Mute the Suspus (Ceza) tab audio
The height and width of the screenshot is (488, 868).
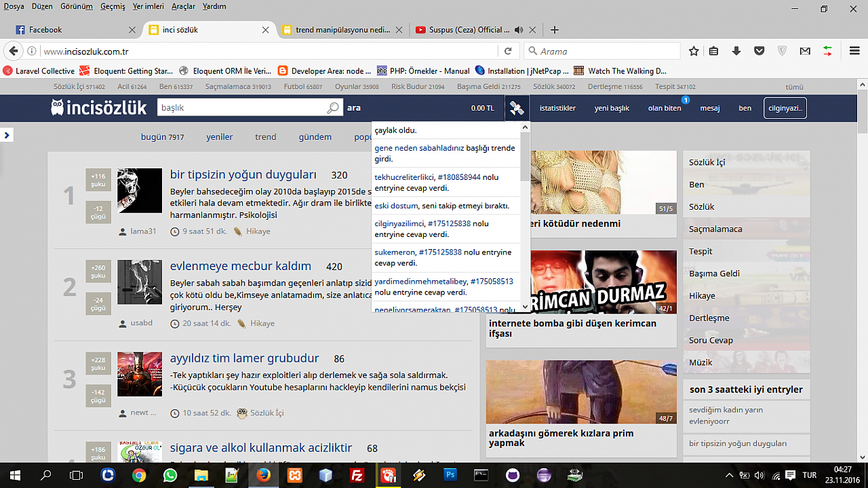click(519, 30)
